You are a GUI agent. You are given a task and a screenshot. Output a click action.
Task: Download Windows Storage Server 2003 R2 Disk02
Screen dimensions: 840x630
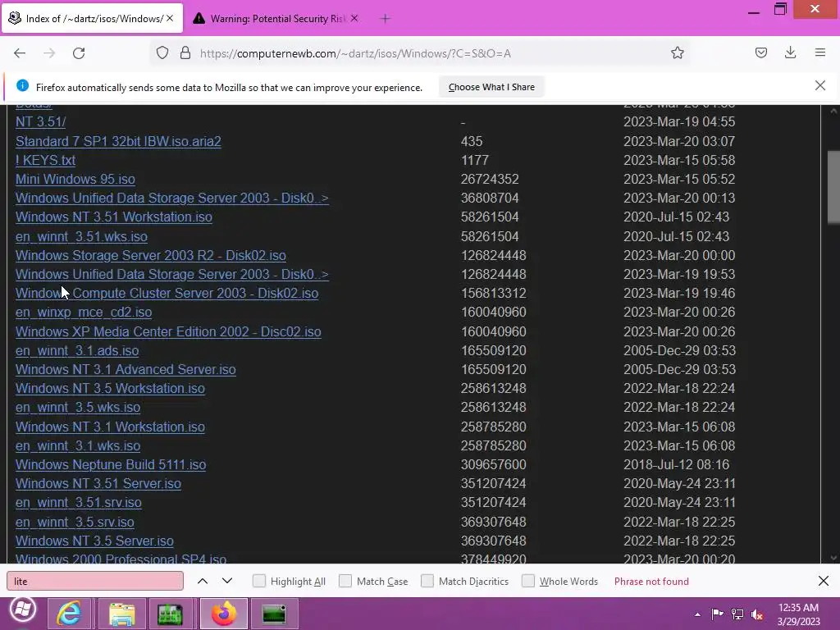[x=151, y=256]
